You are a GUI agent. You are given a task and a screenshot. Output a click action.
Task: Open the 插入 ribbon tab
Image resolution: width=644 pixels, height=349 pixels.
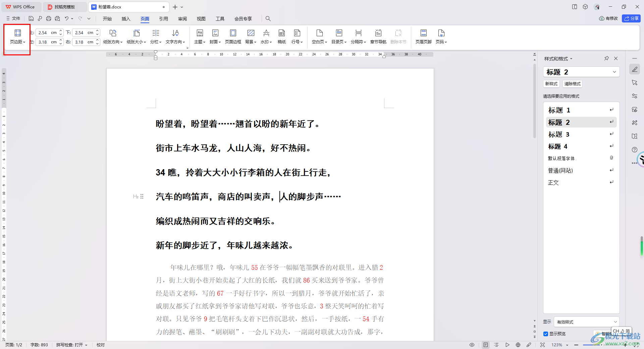pyautogui.click(x=126, y=19)
